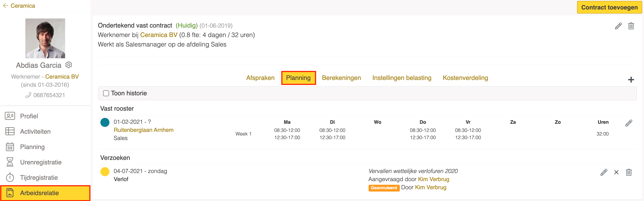The height and width of the screenshot is (201, 644).
Task: Click the Activiteiten table icon
Action: [x=10, y=131]
